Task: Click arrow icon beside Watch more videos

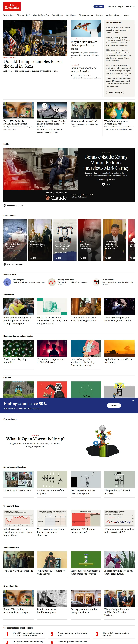Action: coord(5,264)
